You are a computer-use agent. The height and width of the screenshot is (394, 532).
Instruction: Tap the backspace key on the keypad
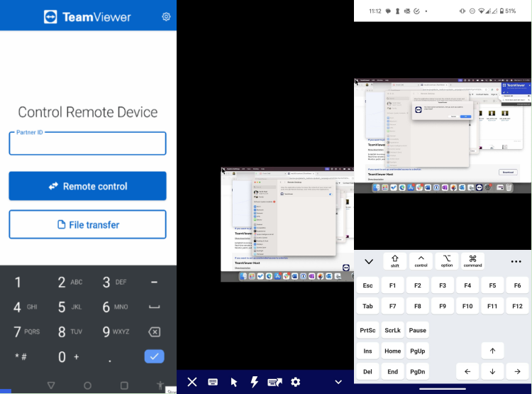pos(155,332)
